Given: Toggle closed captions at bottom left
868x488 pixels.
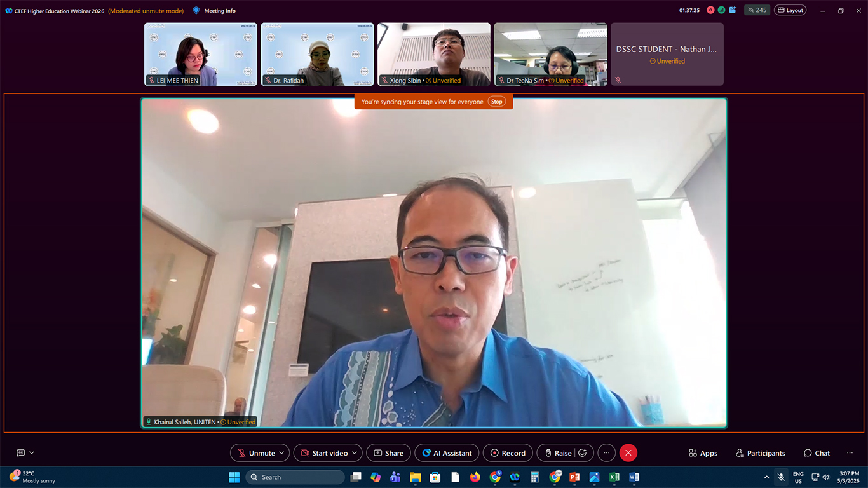Looking at the screenshot, I should click(x=20, y=452).
